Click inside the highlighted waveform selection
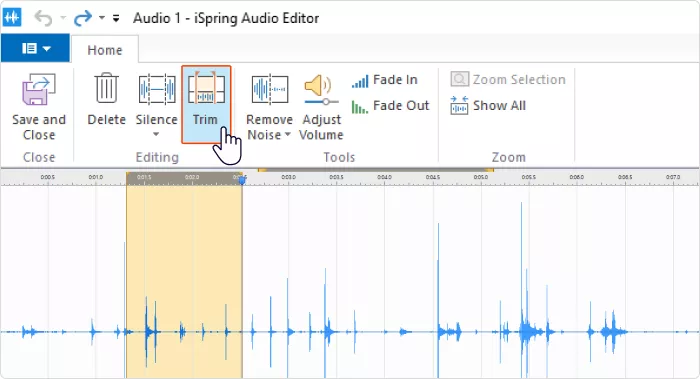 click(184, 281)
